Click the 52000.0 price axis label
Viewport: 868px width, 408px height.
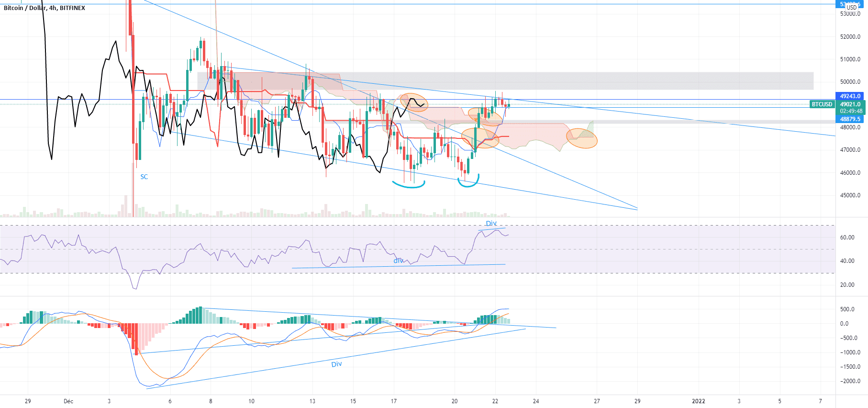tap(850, 37)
